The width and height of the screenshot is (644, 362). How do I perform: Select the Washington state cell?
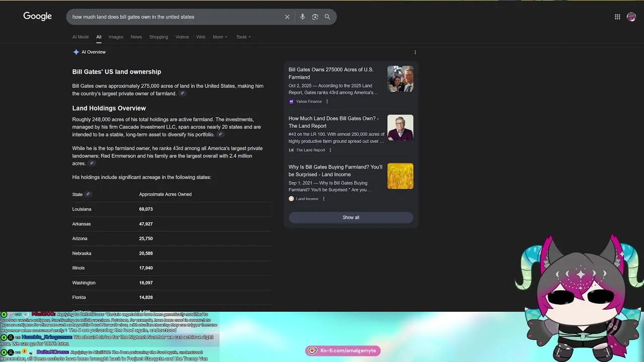click(84, 283)
